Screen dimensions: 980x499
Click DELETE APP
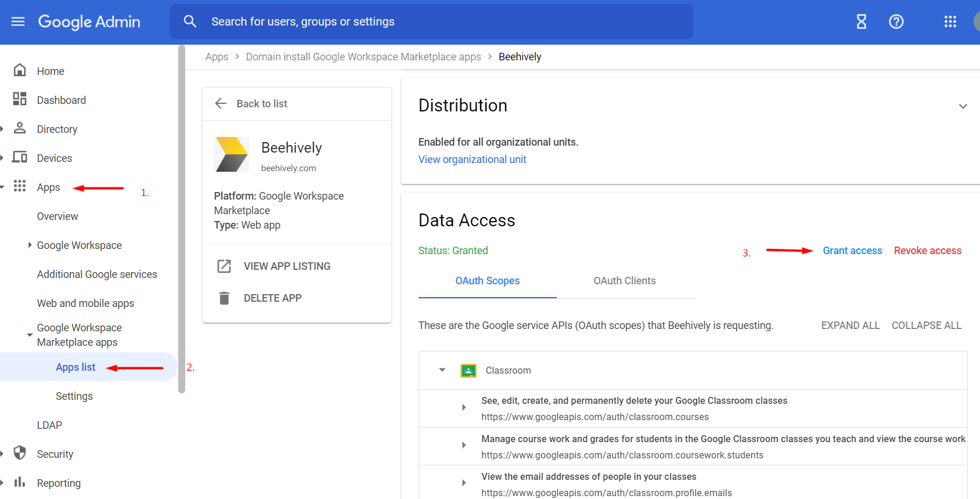point(273,298)
